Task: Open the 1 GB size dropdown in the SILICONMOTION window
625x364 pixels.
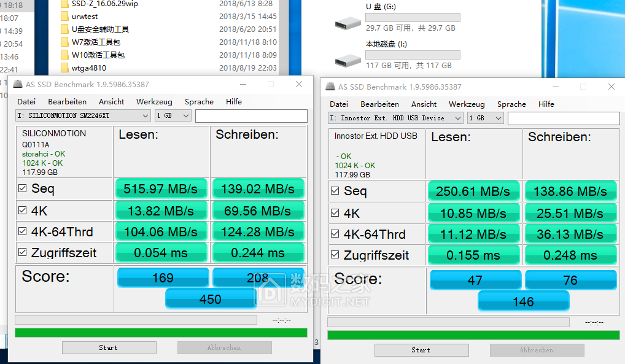Action: pyautogui.click(x=173, y=115)
